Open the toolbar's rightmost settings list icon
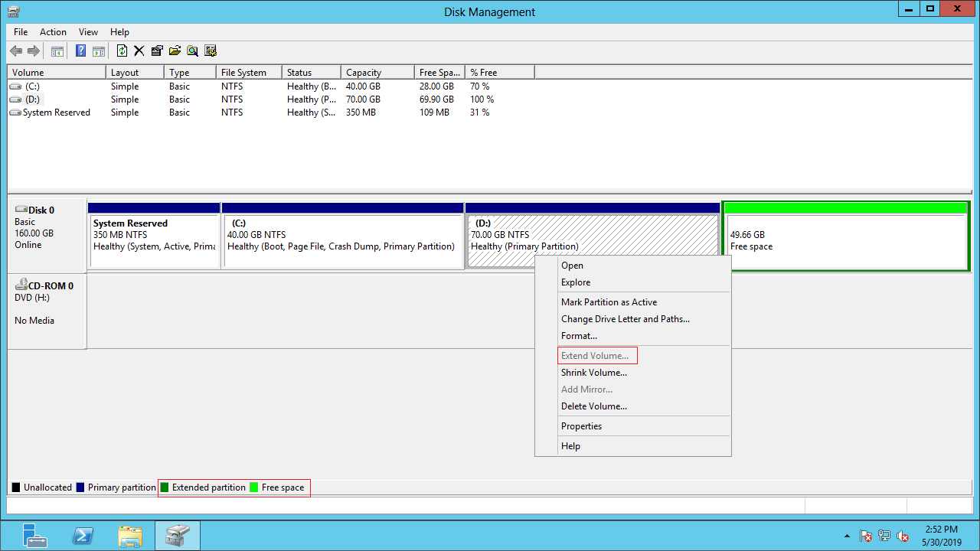Image resolution: width=980 pixels, height=551 pixels. [211, 51]
